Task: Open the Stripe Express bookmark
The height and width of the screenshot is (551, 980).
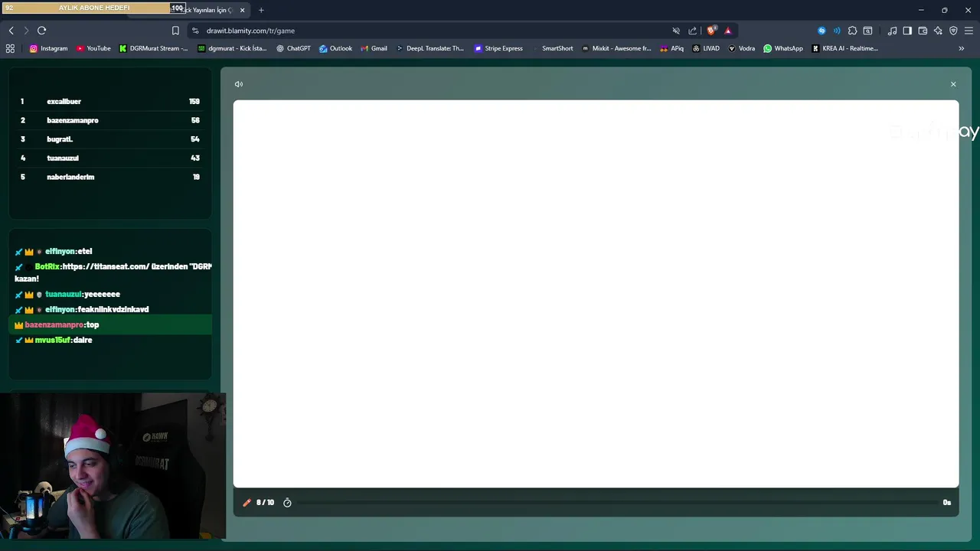Action: click(x=498, y=48)
